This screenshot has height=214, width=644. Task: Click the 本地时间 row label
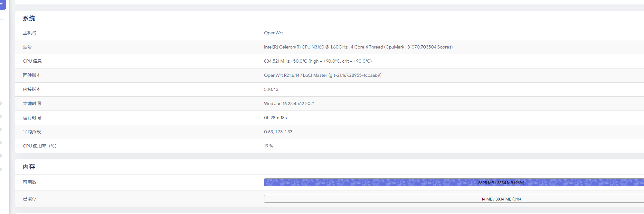[x=32, y=103]
